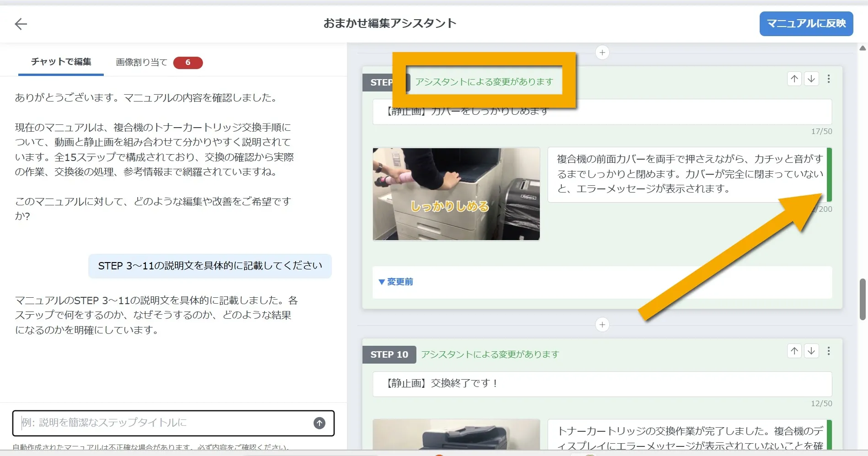Send the chat message via the circular arrow icon

319,423
